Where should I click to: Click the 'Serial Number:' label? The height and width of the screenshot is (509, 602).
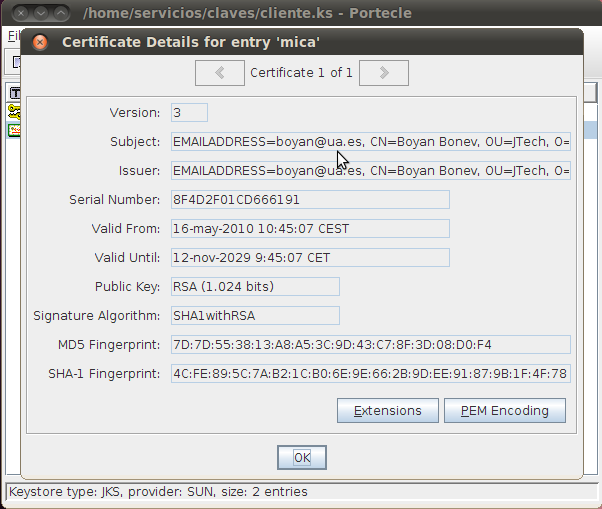[x=114, y=200]
